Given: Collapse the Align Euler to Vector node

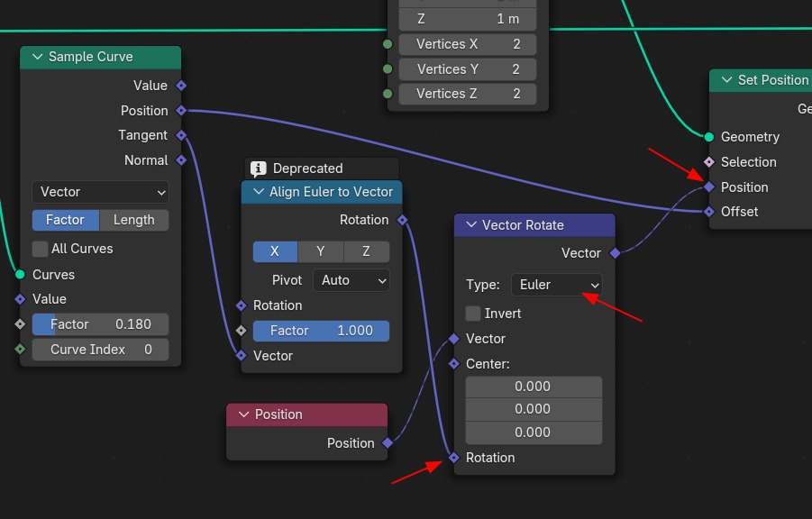Looking at the screenshot, I should (x=259, y=192).
